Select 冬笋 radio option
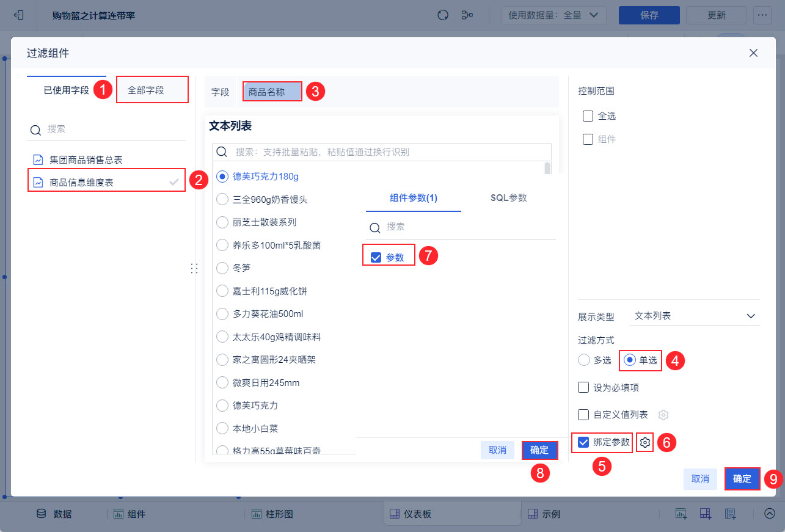This screenshot has height=532, width=785. [x=222, y=268]
